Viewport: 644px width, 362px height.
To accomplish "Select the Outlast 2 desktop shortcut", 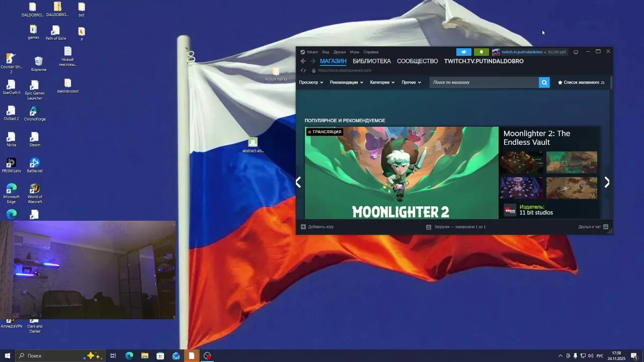I will [x=11, y=114].
